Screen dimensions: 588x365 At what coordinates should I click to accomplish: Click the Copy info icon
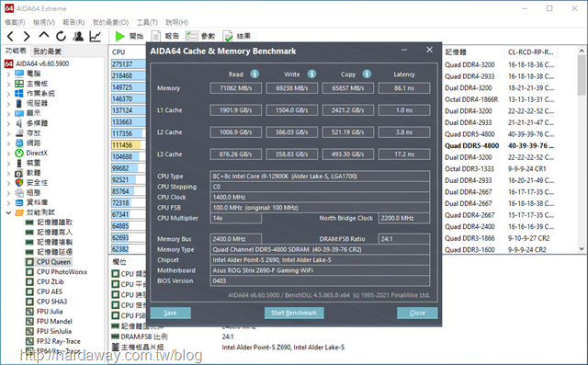pos(367,74)
